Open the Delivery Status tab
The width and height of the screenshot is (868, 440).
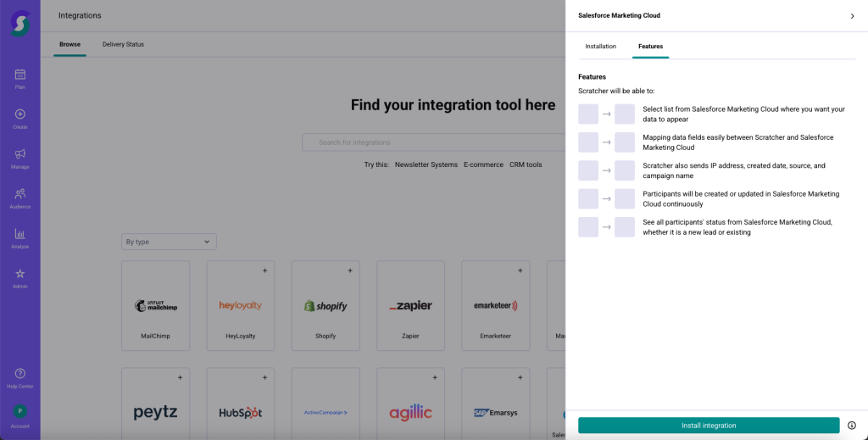[123, 44]
